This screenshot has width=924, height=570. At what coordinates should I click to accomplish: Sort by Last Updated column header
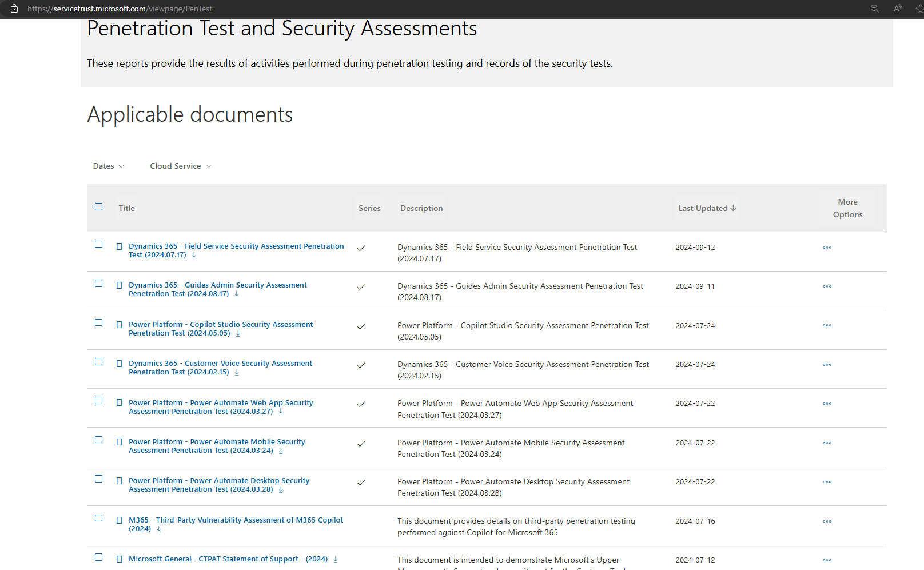[x=707, y=208]
